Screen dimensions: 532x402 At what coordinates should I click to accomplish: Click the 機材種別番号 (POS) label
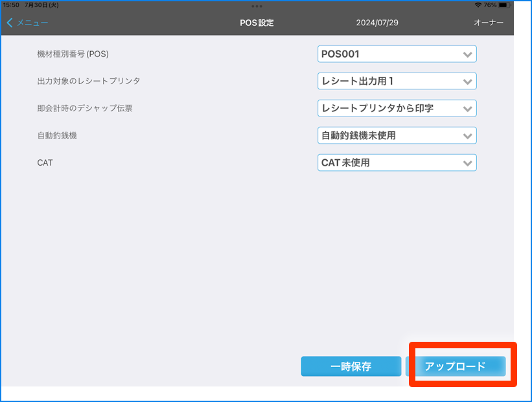coord(73,54)
